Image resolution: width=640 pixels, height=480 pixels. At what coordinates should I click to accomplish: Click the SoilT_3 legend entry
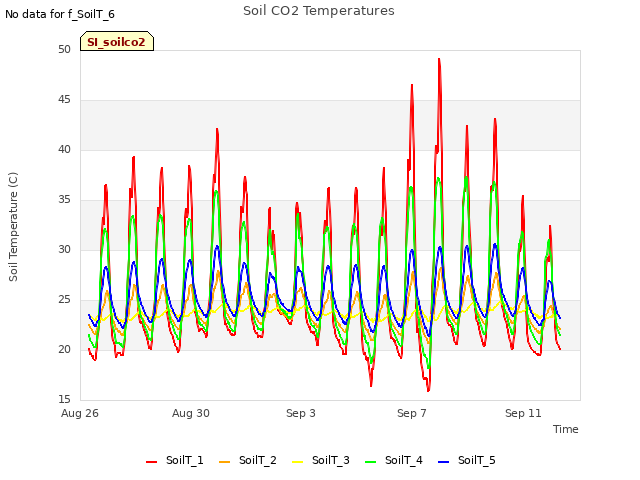point(321,460)
